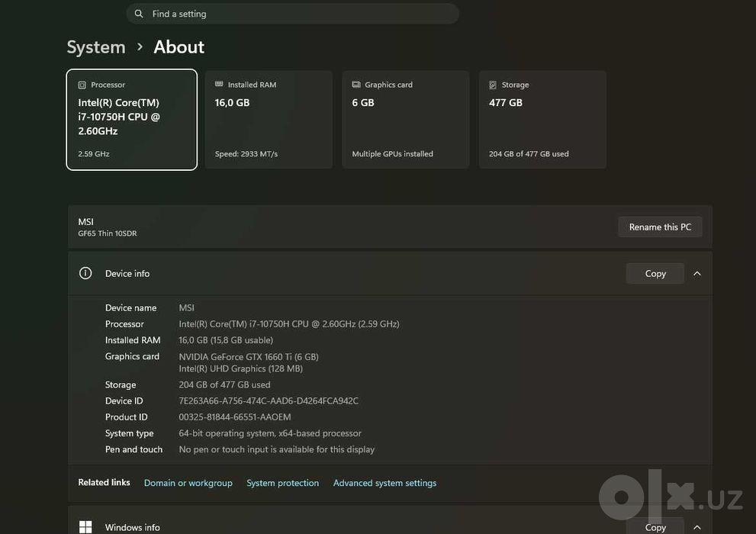The height and width of the screenshot is (534, 756).
Task: Click Rename this PC button
Action: (660, 227)
